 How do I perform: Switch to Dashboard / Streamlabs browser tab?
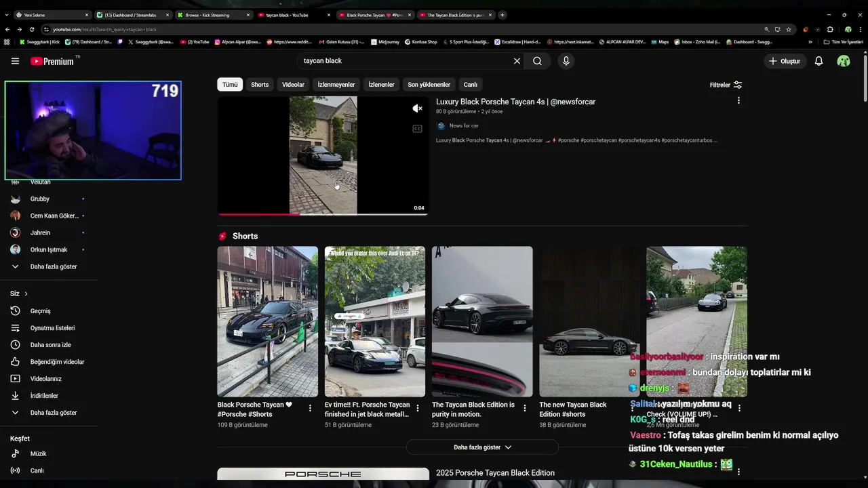[132, 15]
